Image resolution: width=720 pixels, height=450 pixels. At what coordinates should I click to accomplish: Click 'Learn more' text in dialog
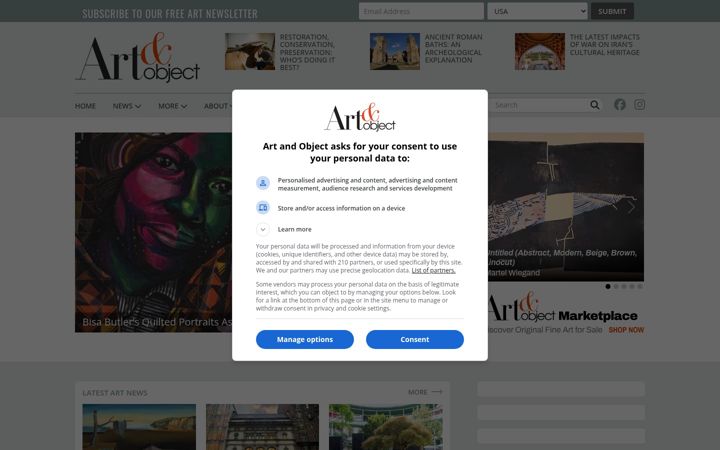click(294, 229)
